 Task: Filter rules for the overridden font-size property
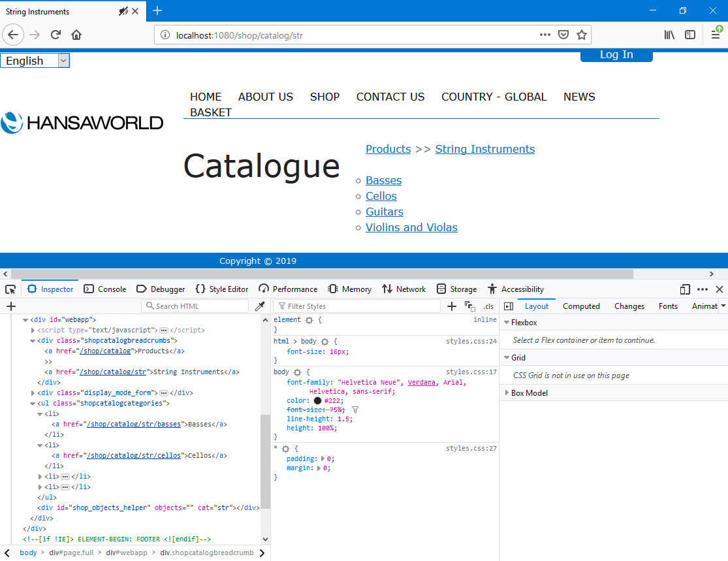(355, 409)
